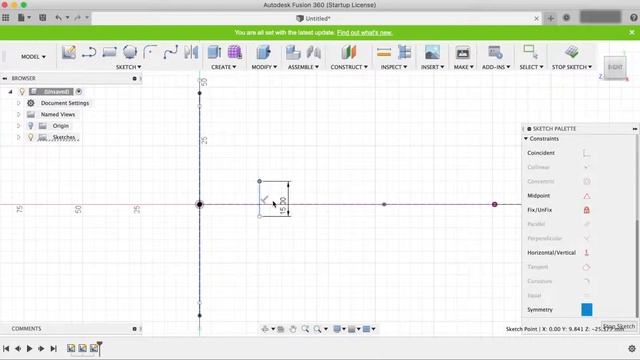640x360 pixels.
Task: Open the MODEL workspace dropdown
Action: click(x=33, y=57)
